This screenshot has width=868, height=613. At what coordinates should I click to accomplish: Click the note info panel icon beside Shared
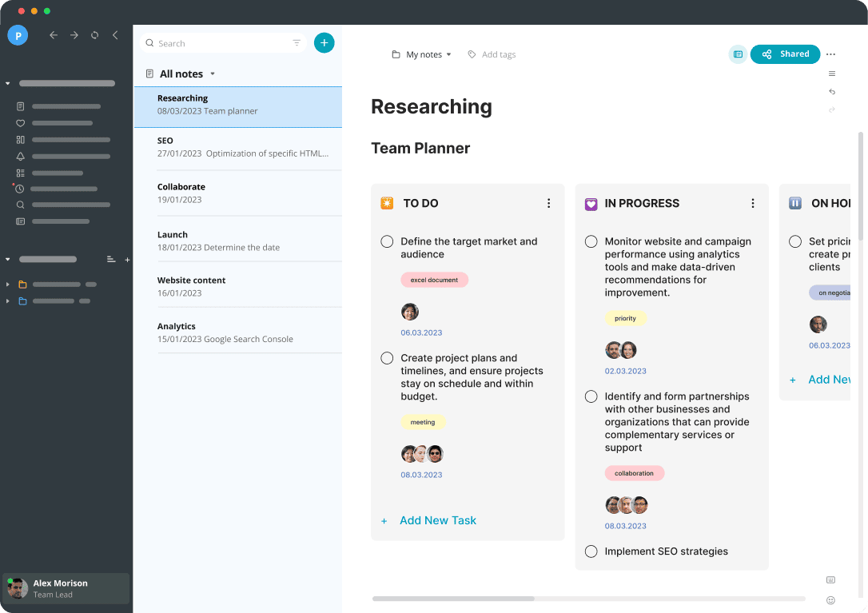[x=738, y=54]
